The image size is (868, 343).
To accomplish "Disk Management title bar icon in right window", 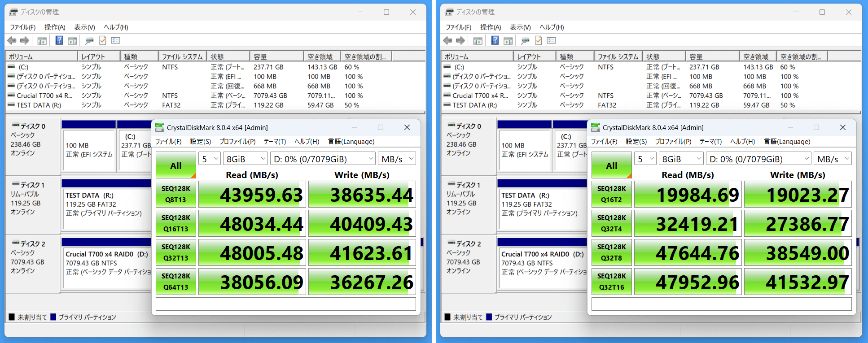I will coord(449,12).
